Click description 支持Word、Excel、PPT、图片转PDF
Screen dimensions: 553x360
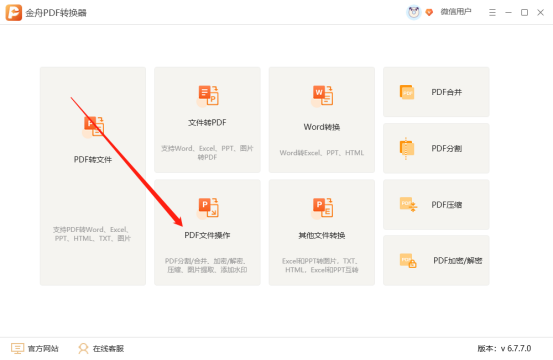click(207, 153)
